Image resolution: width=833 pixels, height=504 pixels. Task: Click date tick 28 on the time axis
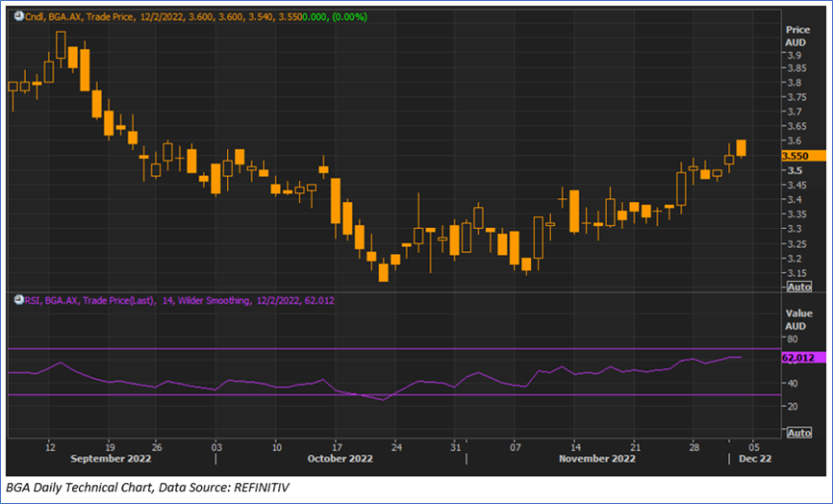click(693, 446)
